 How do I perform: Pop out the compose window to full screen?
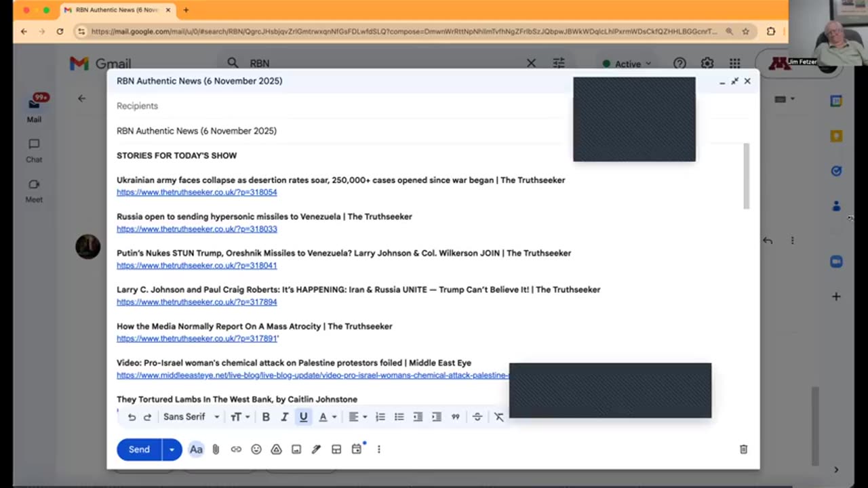(734, 81)
